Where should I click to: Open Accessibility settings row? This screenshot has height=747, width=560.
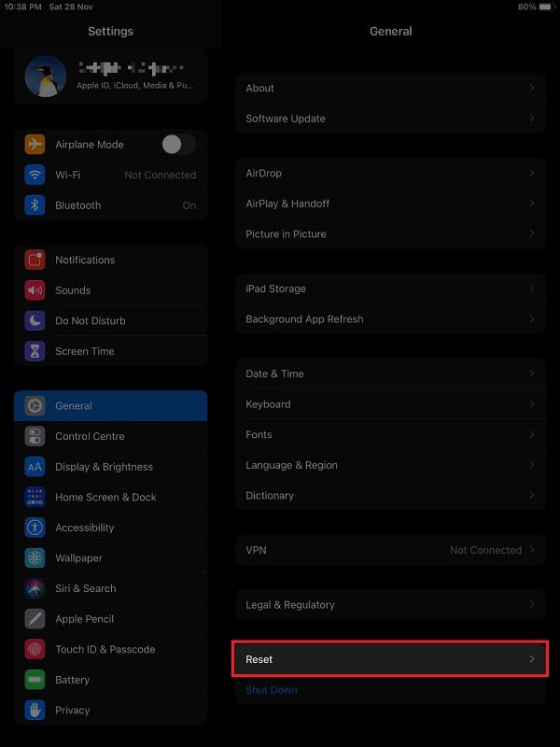pos(110,528)
